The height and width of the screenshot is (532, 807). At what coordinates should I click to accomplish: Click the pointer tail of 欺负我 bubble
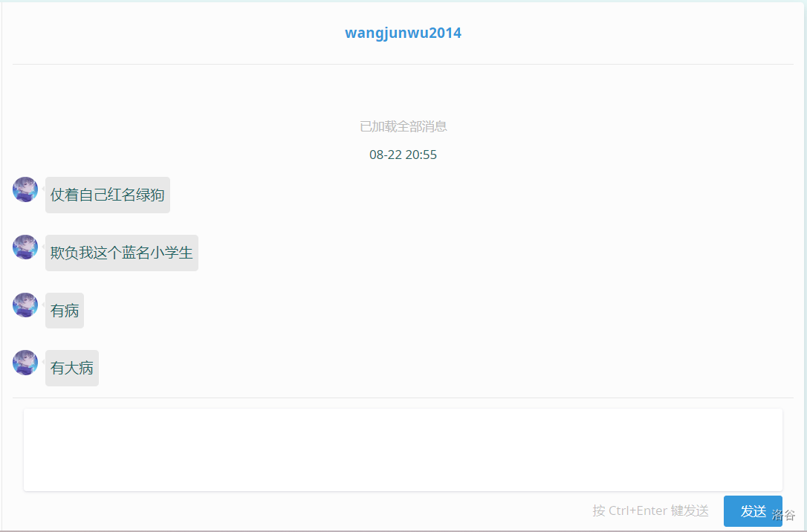click(43, 247)
